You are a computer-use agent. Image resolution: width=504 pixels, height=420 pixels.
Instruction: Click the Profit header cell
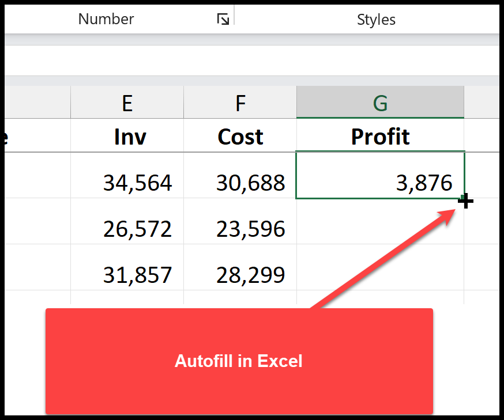point(379,137)
